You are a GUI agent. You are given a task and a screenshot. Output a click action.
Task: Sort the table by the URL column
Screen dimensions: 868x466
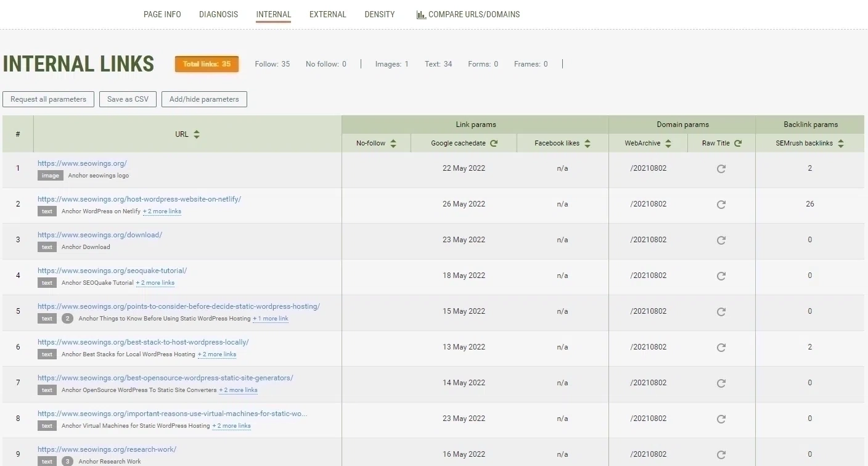click(x=196, y=134)
